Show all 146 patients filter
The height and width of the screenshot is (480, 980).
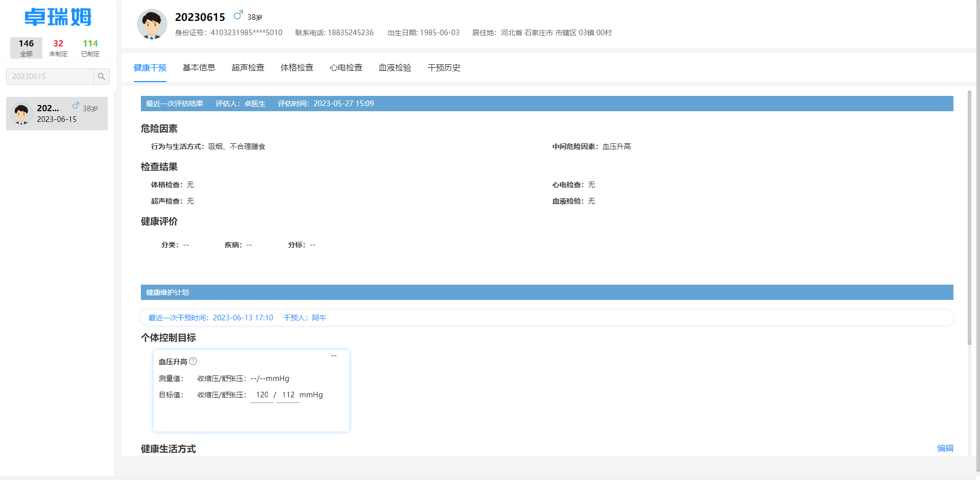[x=26, y=48]
